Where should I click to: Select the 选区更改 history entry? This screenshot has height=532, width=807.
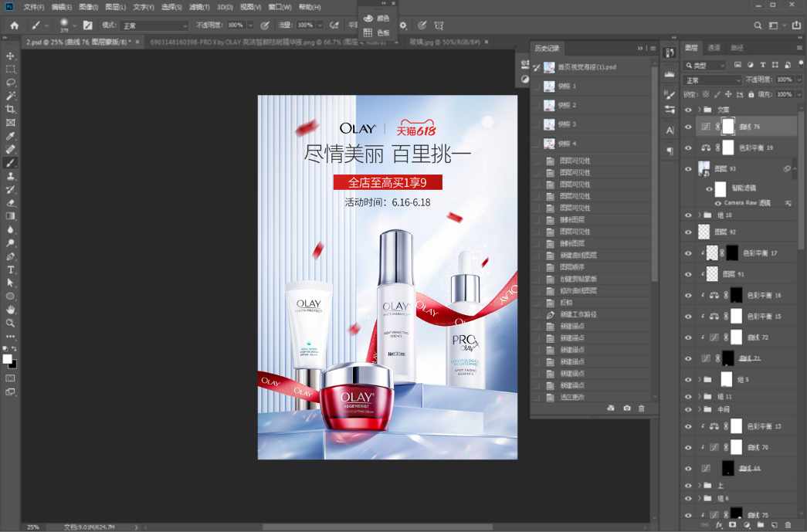592,397
